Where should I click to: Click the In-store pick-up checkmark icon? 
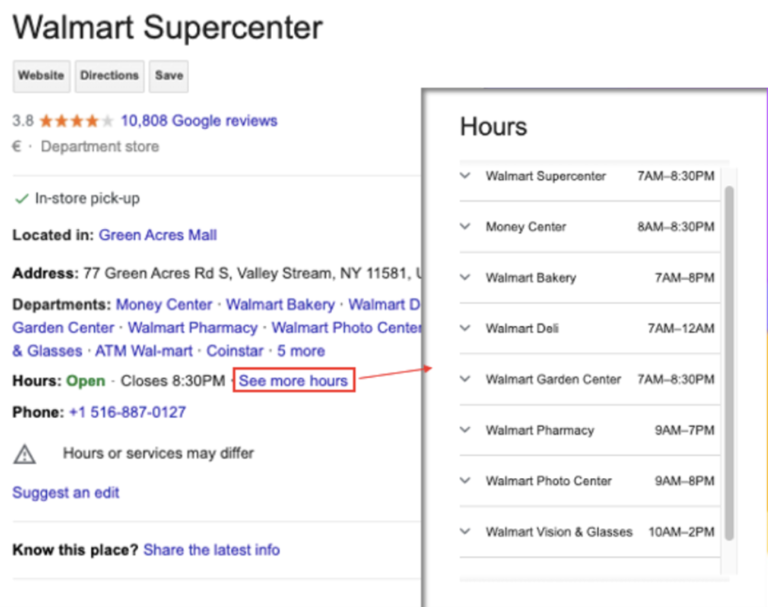[x=22, y=199]
